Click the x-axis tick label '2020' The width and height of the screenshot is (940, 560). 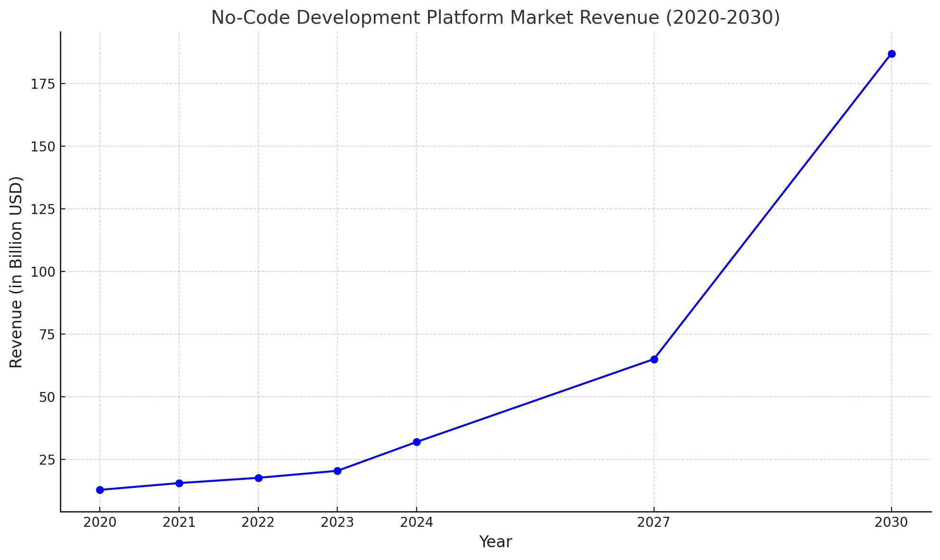tap(100, 523)
